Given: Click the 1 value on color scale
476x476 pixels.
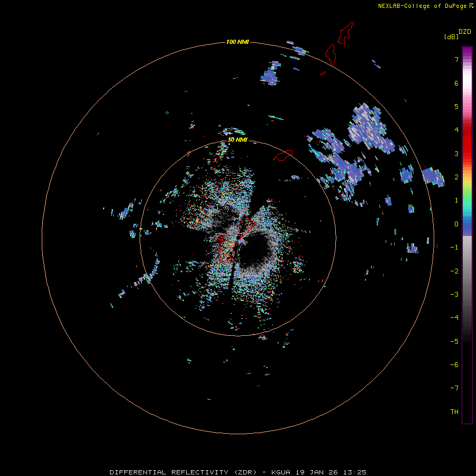Looking at the screenshot, I should point(456,200).
